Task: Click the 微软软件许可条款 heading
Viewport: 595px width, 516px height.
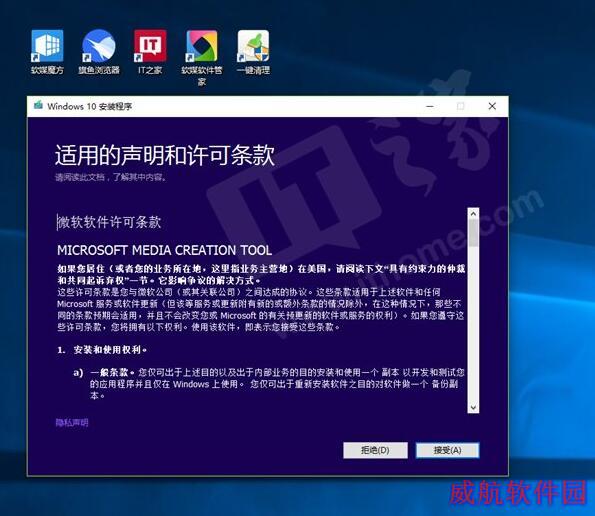Action: tap(109, 222)
